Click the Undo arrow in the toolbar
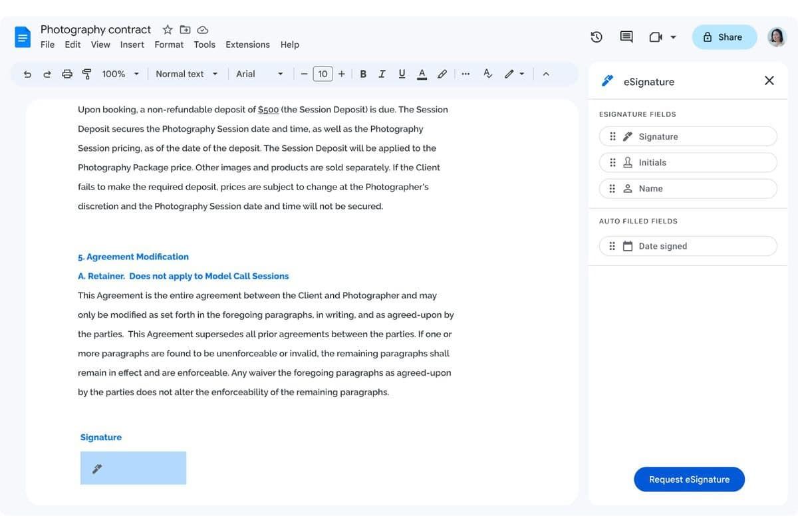Viewport: 798px width, 532px height. coord(27,74)
